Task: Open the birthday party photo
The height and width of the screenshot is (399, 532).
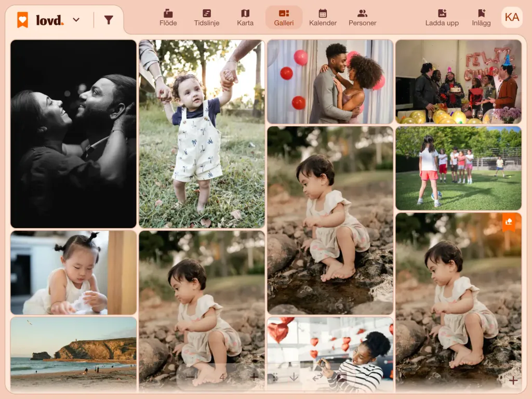Action: click(458, 82)
